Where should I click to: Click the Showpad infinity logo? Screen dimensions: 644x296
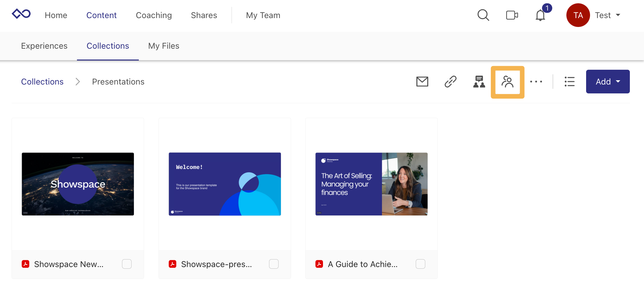coord(21,14)
